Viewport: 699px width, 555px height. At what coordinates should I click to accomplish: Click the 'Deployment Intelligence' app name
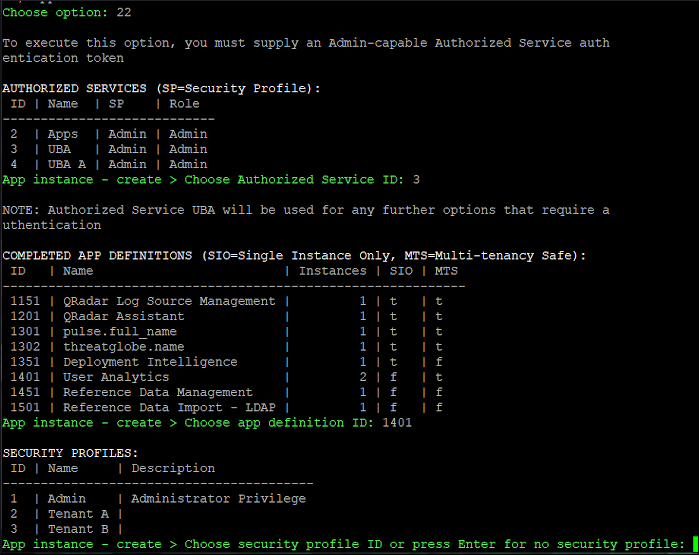tap(150, 362)
